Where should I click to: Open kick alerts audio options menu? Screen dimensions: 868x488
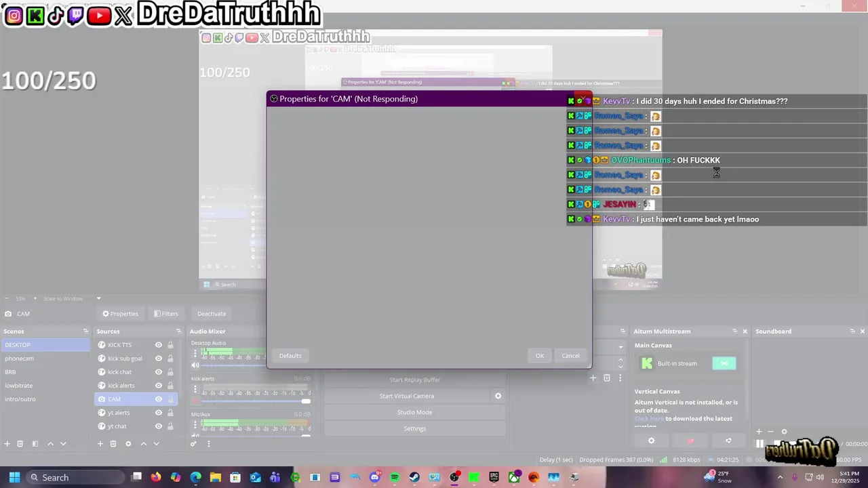[195, 390]
